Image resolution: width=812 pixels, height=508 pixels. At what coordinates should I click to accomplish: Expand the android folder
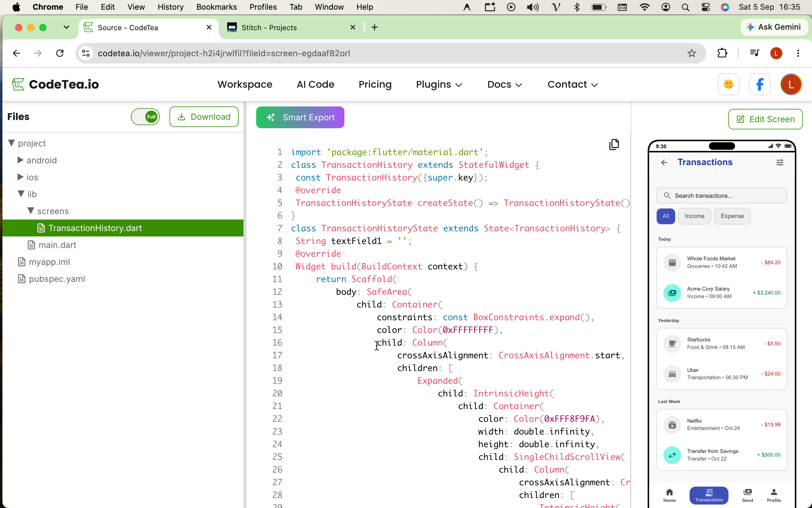[20, 160]
